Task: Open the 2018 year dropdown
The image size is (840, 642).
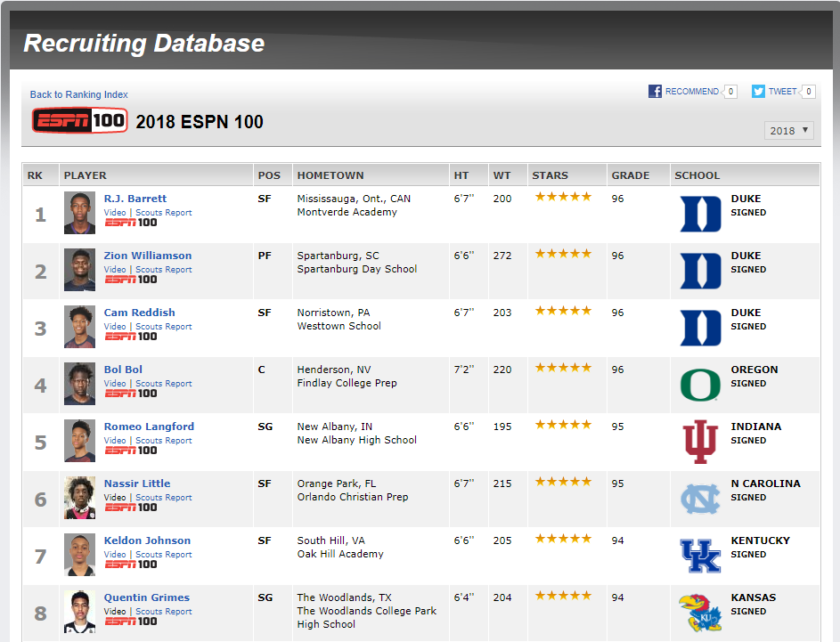Action: point(789,130)
